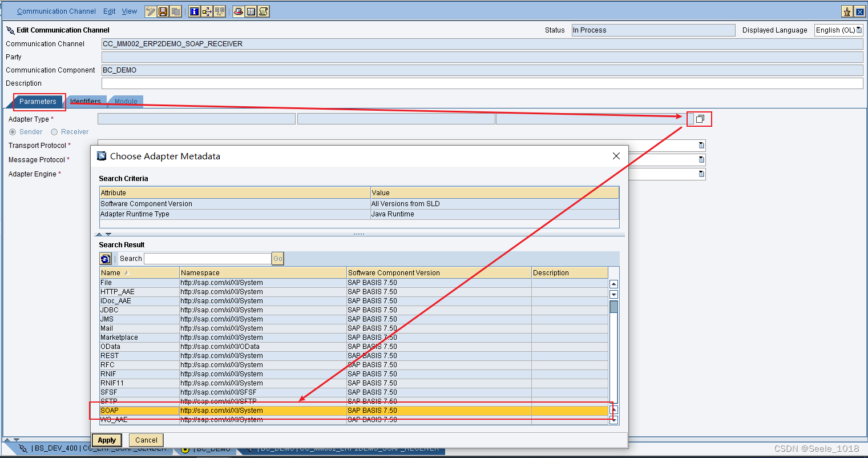Switch to the Module tab
This screenshot has height=458, width=868.
[126, 102]
